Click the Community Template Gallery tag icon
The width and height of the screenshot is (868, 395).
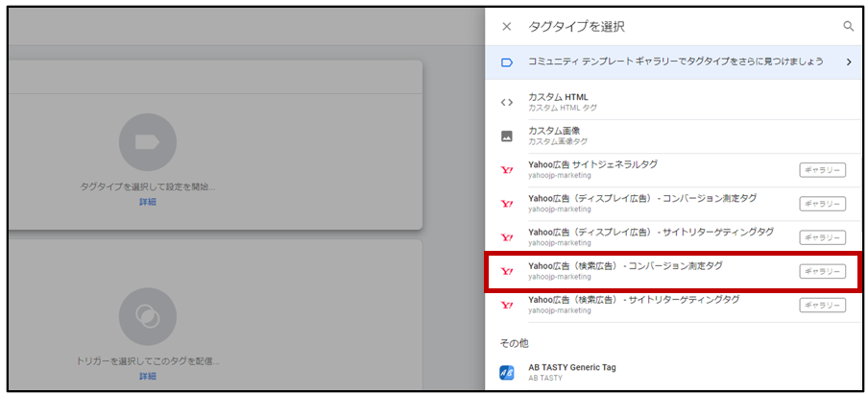click(x=507, y=62)
